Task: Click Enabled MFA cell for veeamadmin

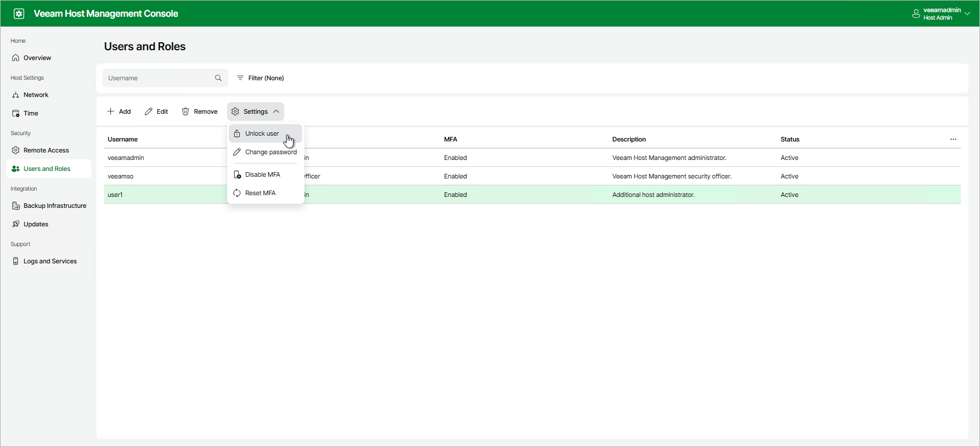Action: [455, 158]
